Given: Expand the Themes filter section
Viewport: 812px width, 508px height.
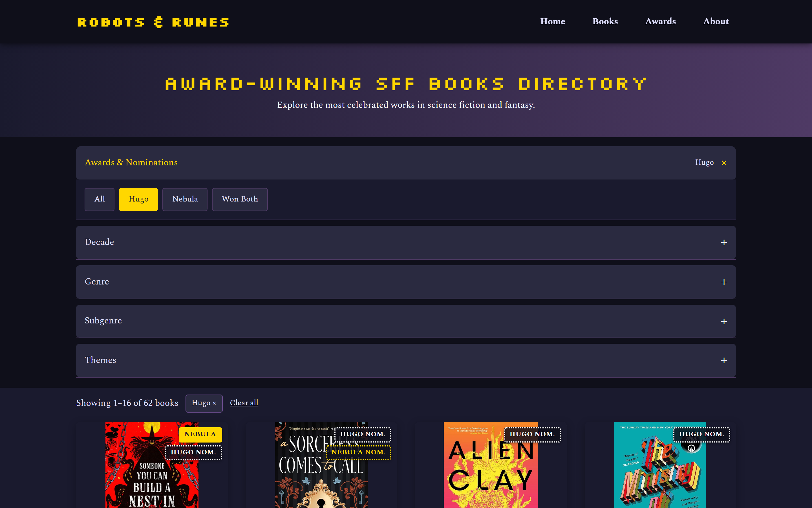Looking at the screenshot, I should (x=406, y=360).
